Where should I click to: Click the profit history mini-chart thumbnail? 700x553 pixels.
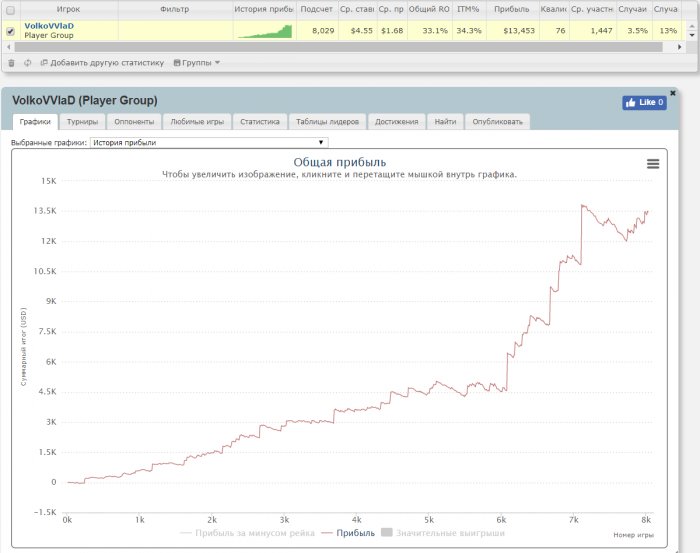click(x=265, y=31)
